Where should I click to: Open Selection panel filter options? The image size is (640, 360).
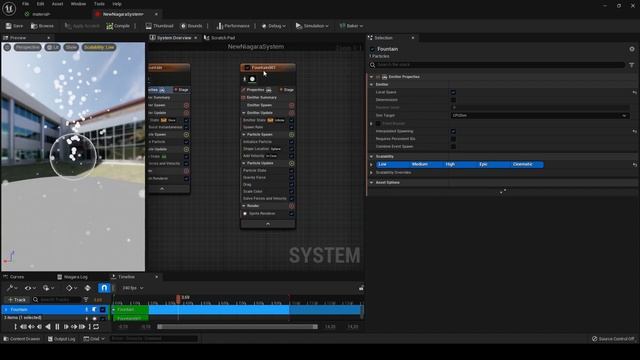pos(631,65)
